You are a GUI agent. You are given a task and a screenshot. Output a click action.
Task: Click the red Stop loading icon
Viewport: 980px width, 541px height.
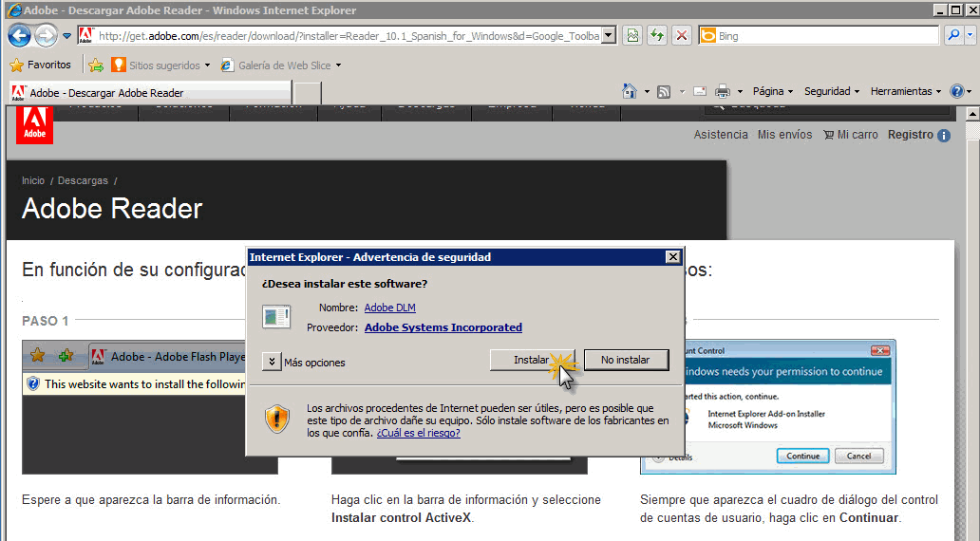pos(682,36)
